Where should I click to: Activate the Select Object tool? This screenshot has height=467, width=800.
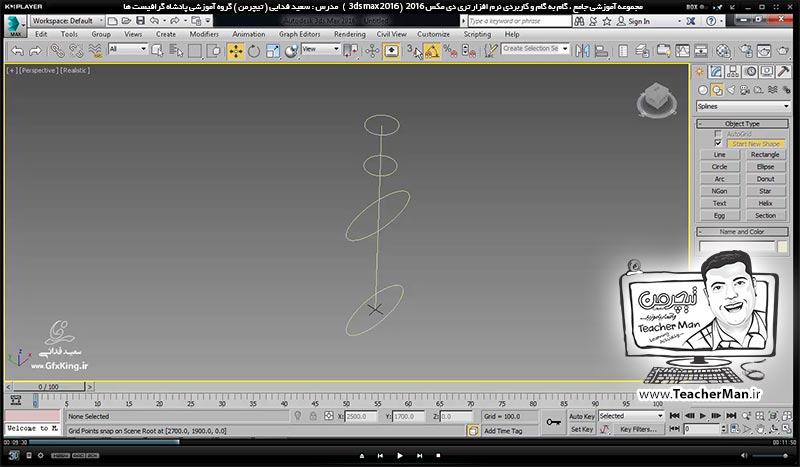click(x=157, y=51)
